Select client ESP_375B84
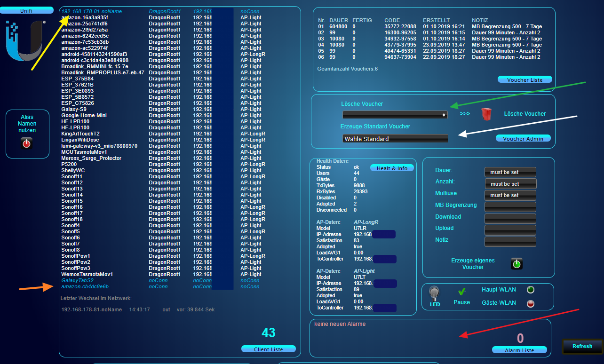The image size is (604, 364). coord(77,79)
